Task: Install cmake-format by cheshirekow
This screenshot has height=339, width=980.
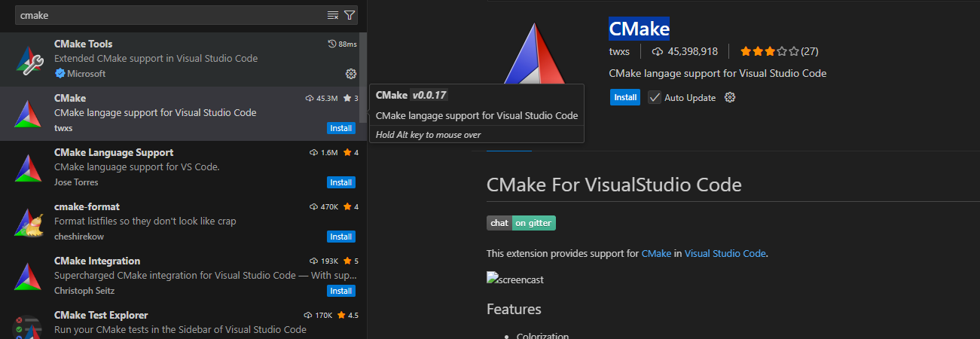Action: (341, 237)
